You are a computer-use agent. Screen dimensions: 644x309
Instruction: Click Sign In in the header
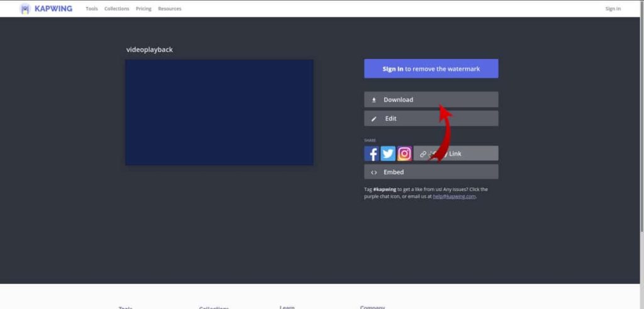613,9
